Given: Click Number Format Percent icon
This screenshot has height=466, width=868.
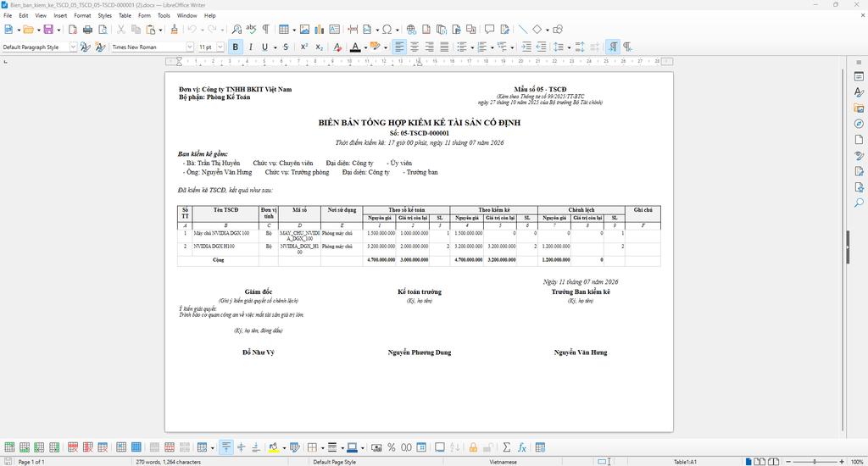Looking at the screenshot, I should click(392, 447).
